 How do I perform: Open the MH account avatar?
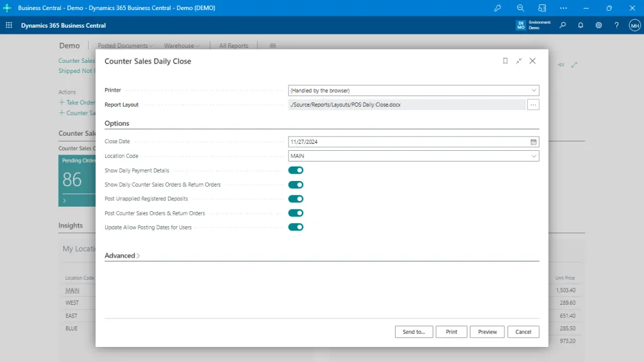click(x=634, y=25)
